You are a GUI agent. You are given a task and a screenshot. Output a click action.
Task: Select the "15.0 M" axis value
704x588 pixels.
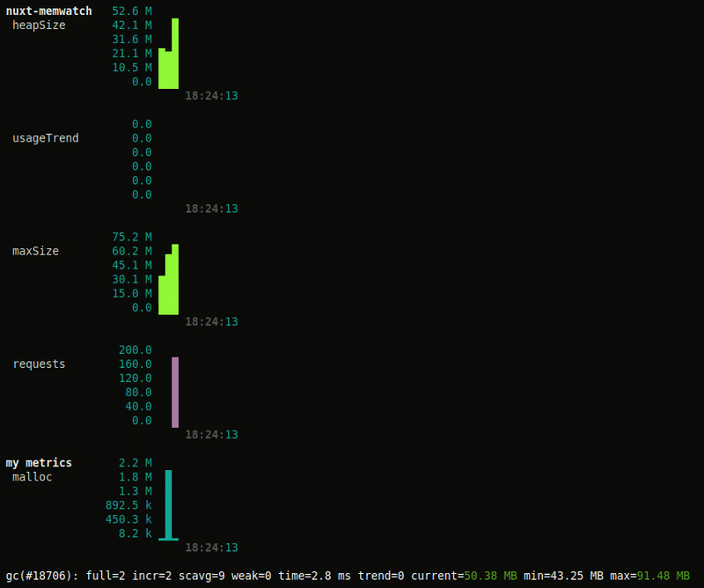[132, 293]
